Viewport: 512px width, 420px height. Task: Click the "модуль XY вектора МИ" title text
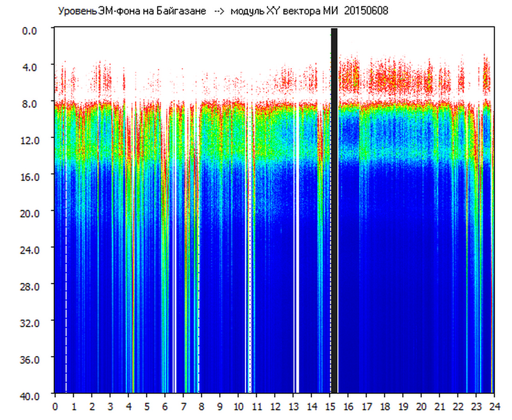click(x=285, y=11)
